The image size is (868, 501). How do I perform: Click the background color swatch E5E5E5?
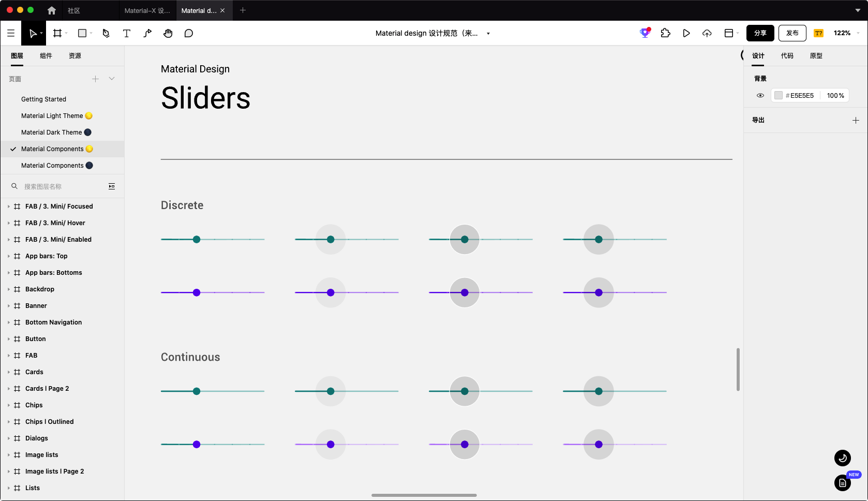pos(779,95)
